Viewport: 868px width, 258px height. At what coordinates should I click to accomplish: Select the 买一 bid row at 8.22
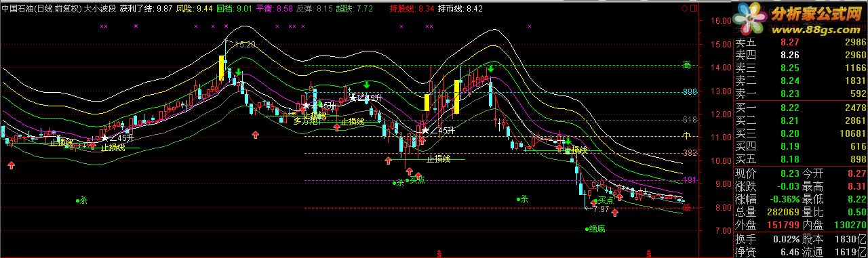point(800,108)
